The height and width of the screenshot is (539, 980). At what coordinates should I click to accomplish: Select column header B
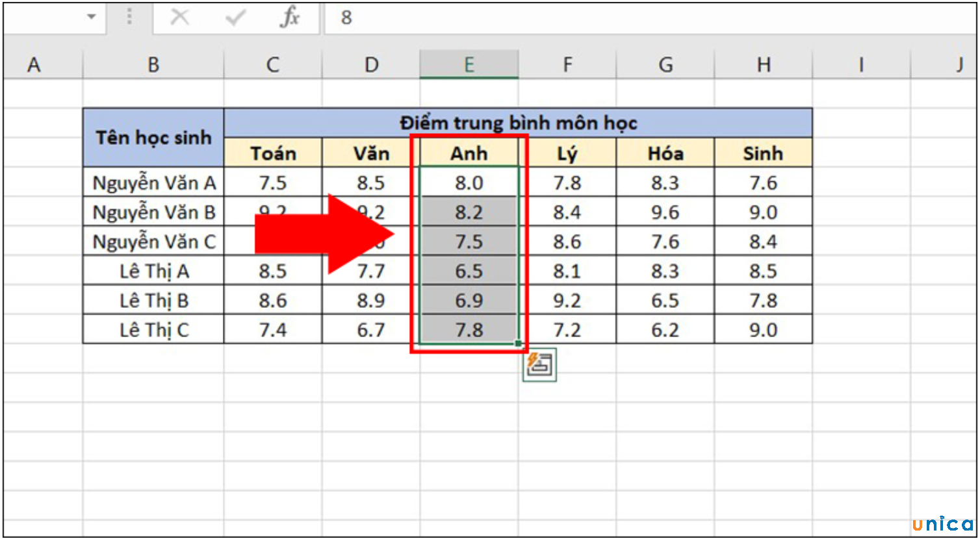(x=152, y=64)
